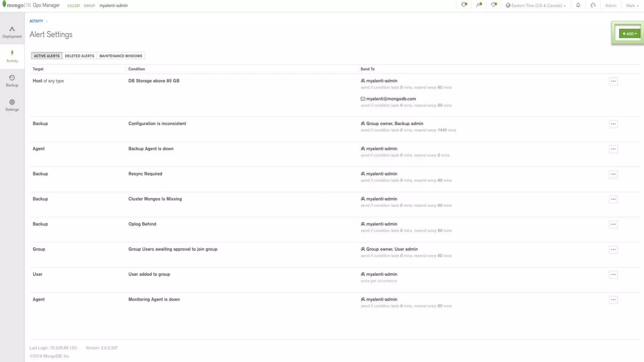
Task: Click the Admin link in header
Action: click(610, 6)
